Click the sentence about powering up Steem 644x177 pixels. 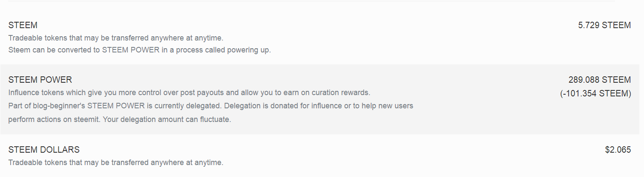[139, 50]
